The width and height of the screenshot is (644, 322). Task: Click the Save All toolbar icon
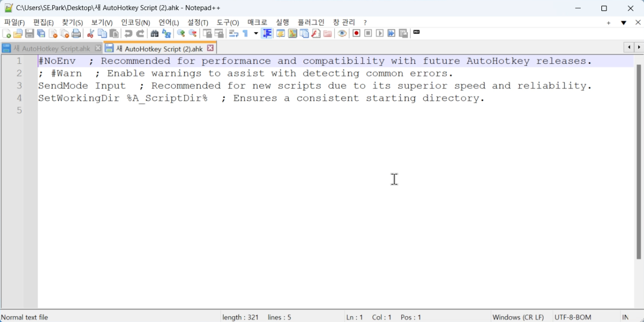(41, 34)
